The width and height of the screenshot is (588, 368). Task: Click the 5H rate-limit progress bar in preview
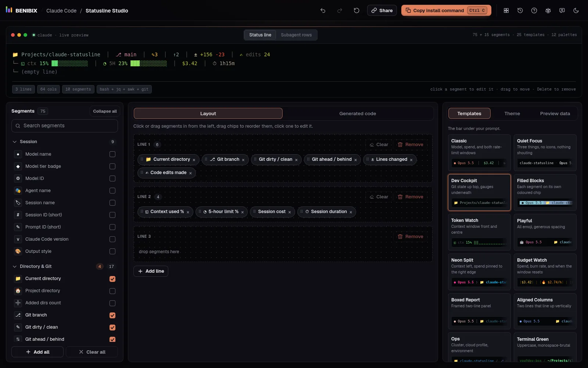coord(148,63)
